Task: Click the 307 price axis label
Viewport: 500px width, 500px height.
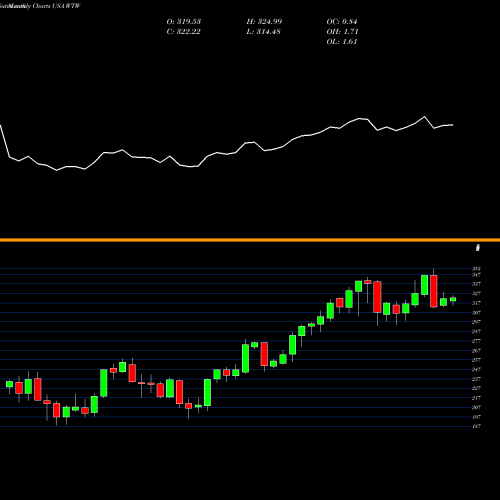Action: click(476, 313)
